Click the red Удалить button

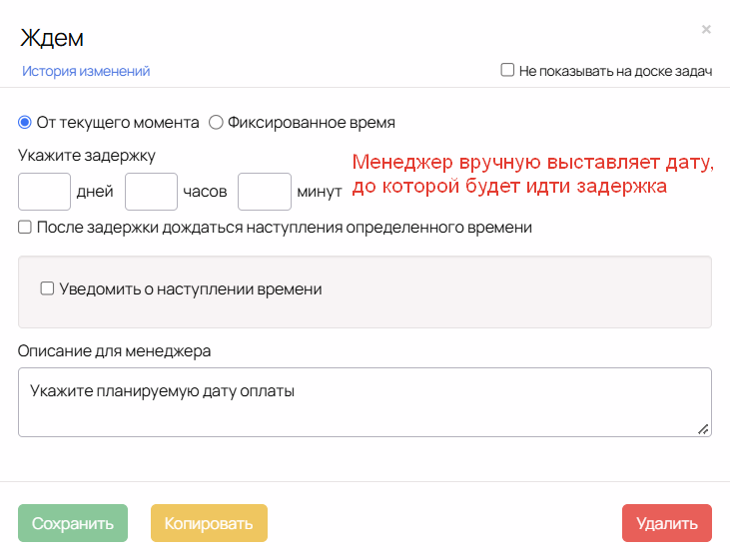tap(667, 523)
